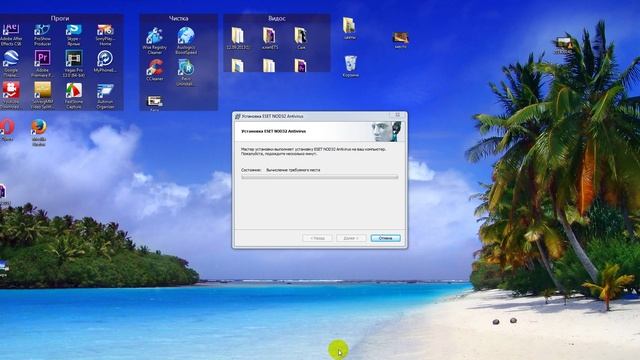Click the Отмена button in ESET installer

[385, 238]
